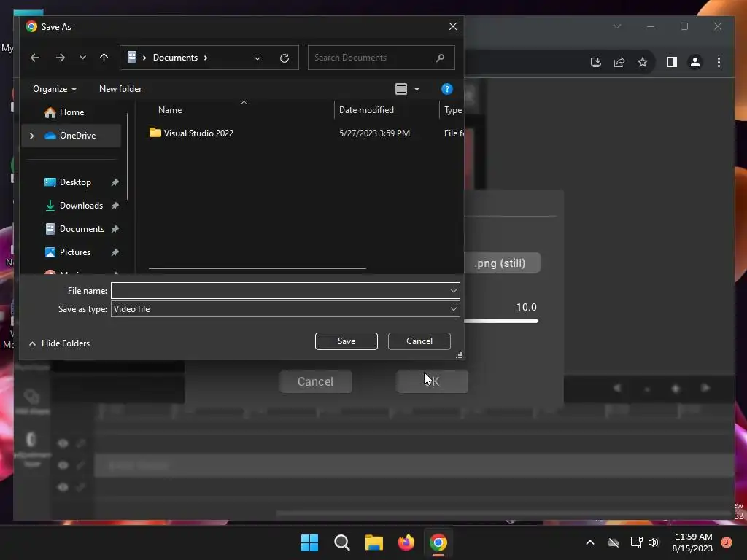The height and width of the screenshot is (560, 747).
Task: Adjust the export slider showing 10.0
Action: point(501,321)
